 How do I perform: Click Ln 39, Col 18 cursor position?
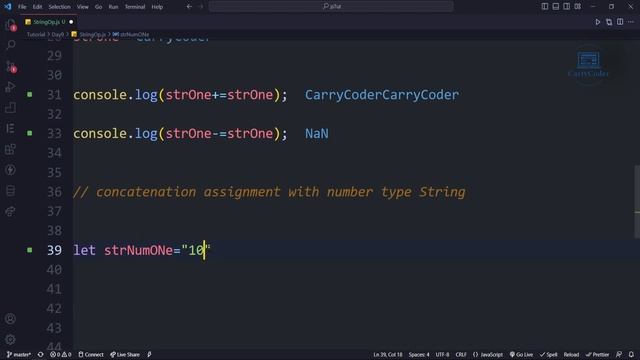point(388,354)
